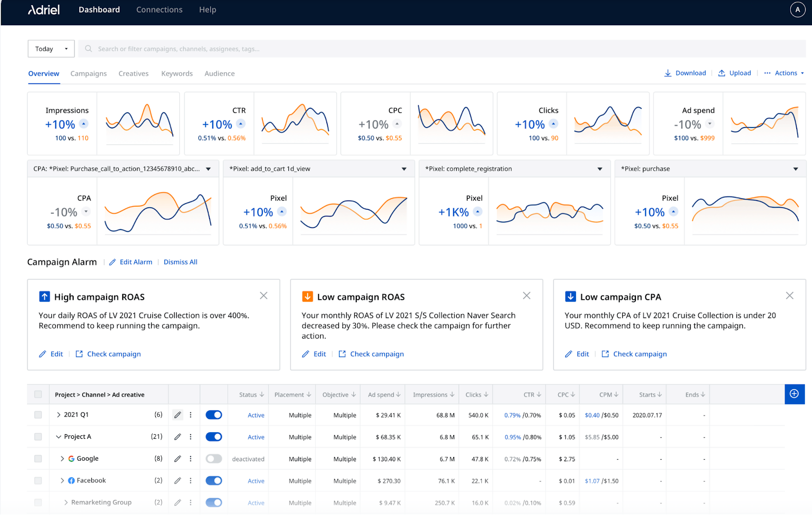Click the Upload icon
Image resolution: width=812 pixels, height=515 pixels.
722,73
